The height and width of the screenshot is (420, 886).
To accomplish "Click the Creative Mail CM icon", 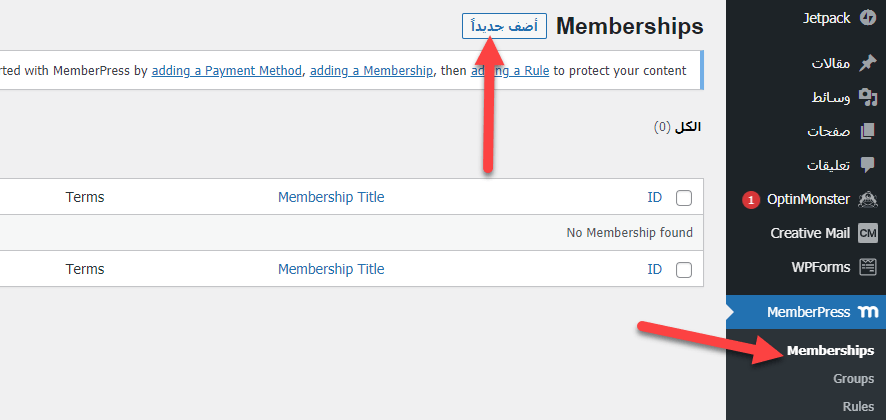I will (x=867, y=233).
